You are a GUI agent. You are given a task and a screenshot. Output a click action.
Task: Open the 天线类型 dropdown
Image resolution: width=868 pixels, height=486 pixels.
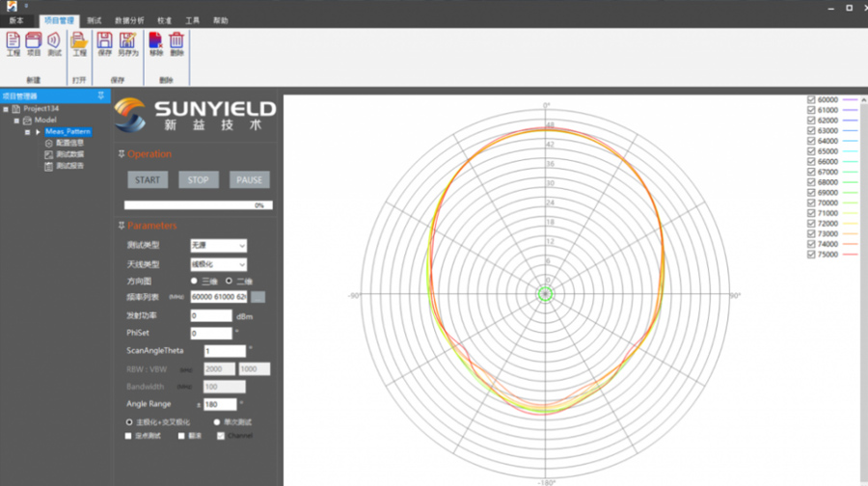tap(218, 264)
